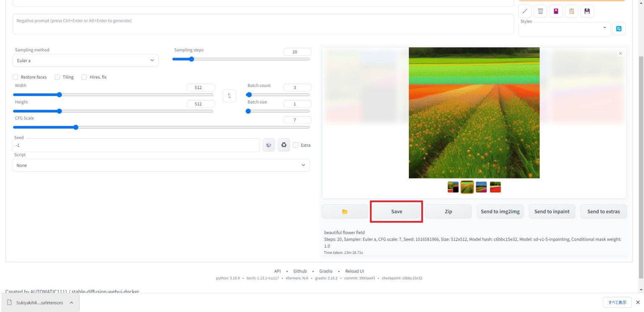This screenshot has height=312, width=644.
Task: Open the Styles selection dropdown
Action: point(564,29)
